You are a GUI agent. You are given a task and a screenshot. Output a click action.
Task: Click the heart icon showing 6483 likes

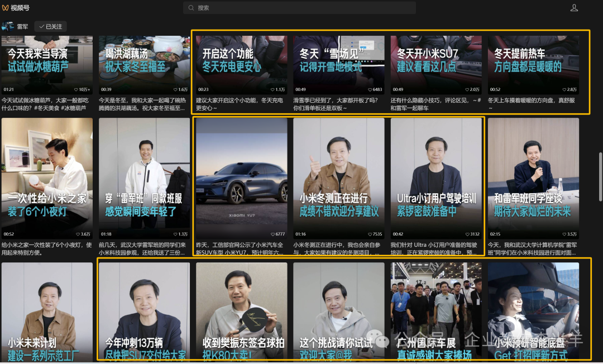tap(369, 88)
